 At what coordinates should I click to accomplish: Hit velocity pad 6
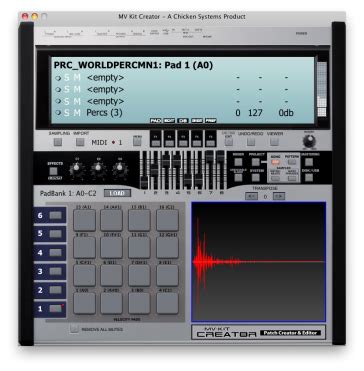pos(112,275)
